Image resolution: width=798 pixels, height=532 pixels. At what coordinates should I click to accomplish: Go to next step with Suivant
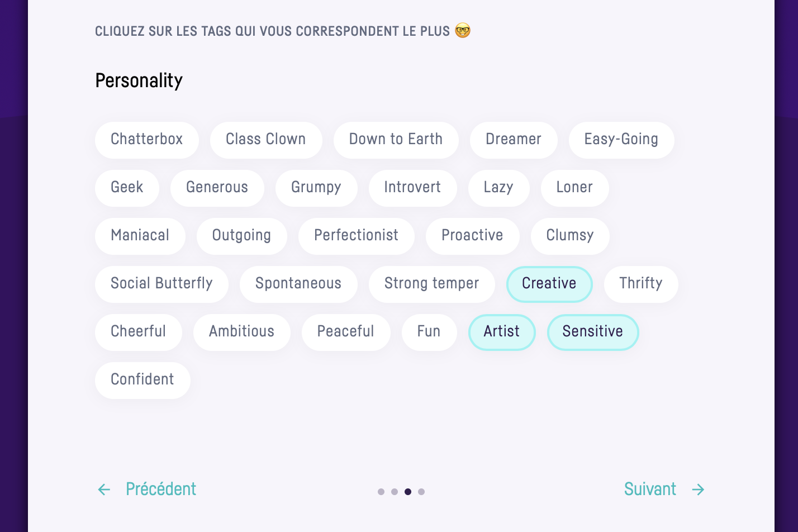pos(650,490)
